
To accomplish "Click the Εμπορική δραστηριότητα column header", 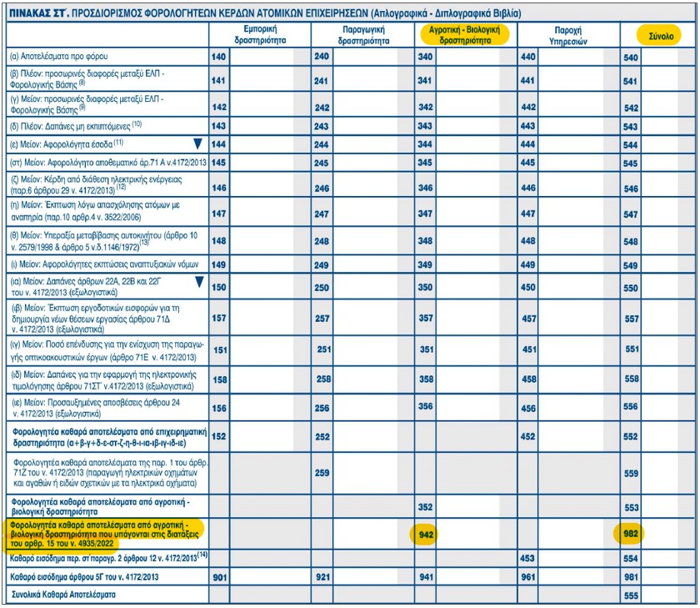I will tap(259, 34).
